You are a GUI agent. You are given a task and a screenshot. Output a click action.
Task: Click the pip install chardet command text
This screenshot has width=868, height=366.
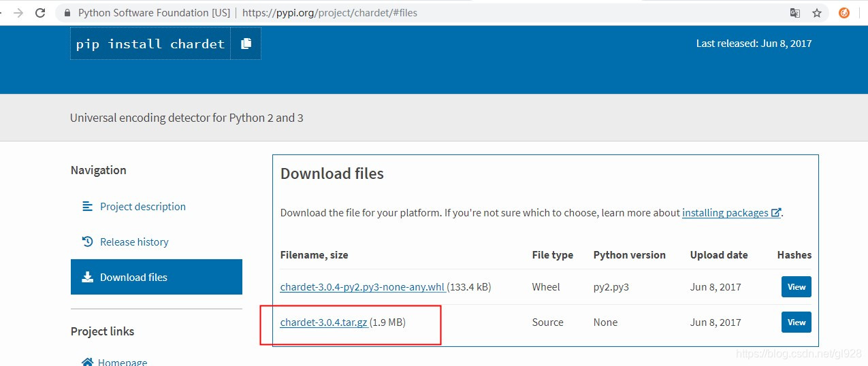[x=150, y=44]
